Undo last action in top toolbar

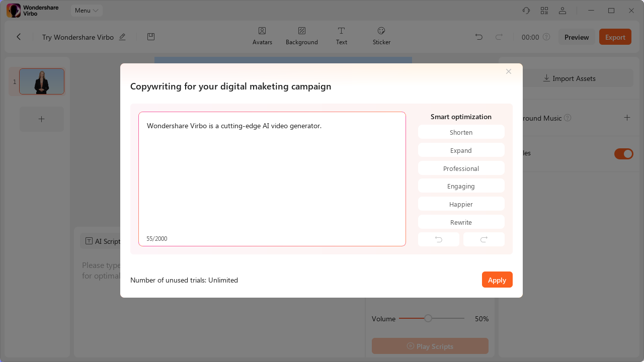click(x=479, y=37)
